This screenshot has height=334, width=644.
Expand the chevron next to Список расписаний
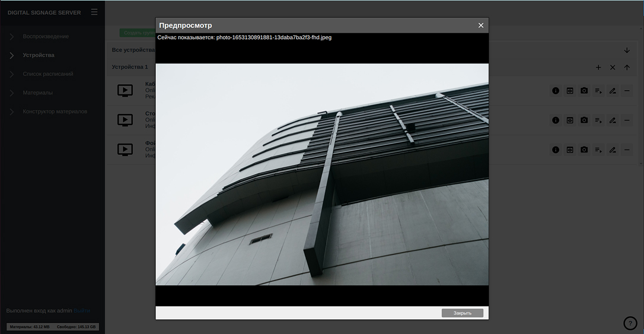click(x=11, y=74)
